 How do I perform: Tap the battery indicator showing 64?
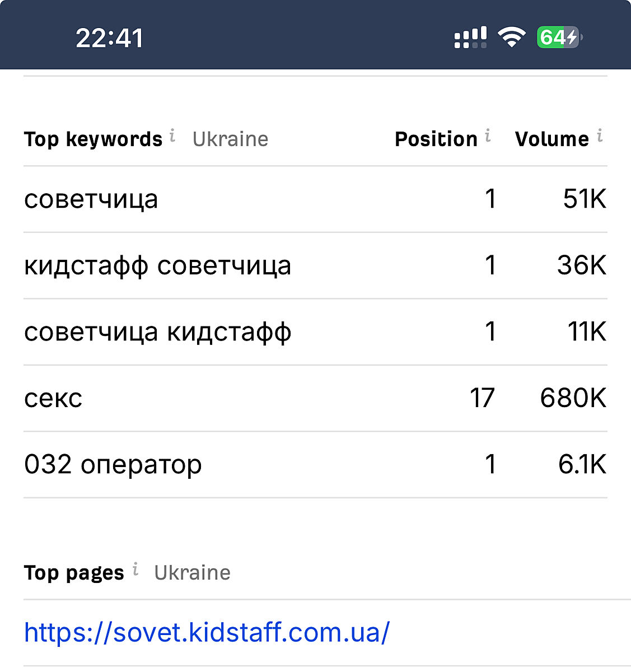[559, 38]
